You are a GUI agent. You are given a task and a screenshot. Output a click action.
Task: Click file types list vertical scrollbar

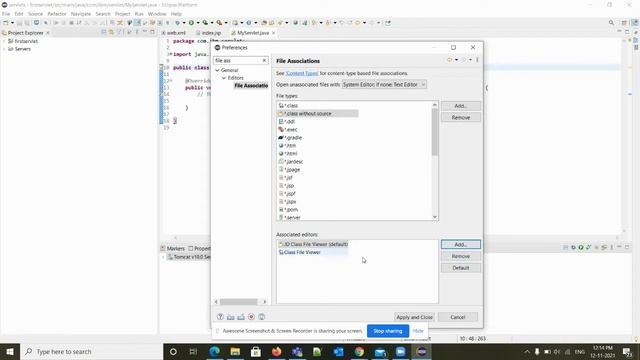[435, 131]
